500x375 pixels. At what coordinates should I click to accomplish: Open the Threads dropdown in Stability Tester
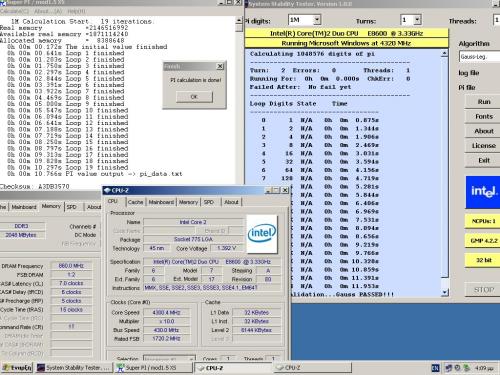(x=496, y=20)
